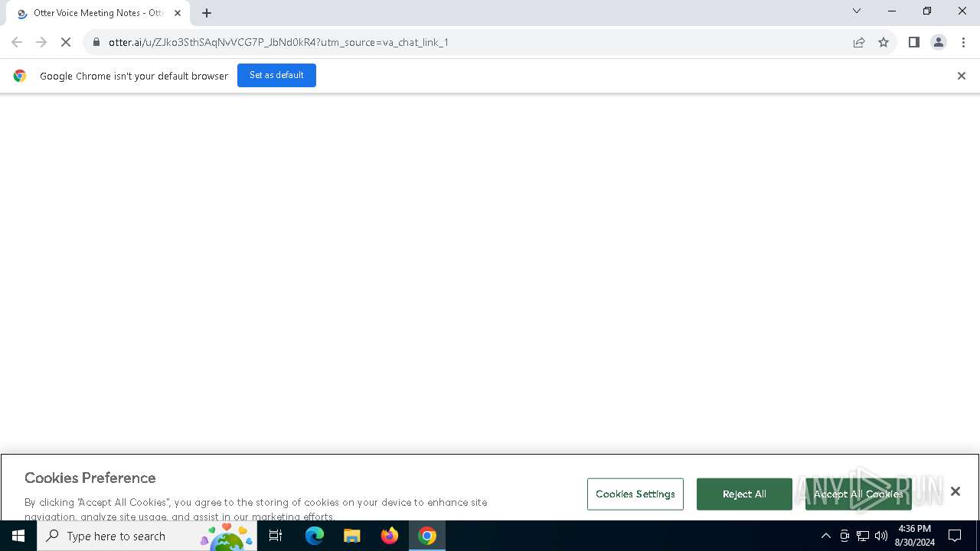Select the Otter Voice Meeting Notes tab
Viewport: 980px width, 551px height.
(x=98, y=13)
